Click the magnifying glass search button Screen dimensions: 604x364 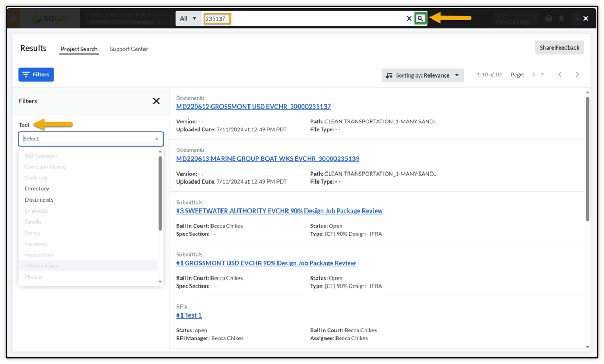(420, 18)
